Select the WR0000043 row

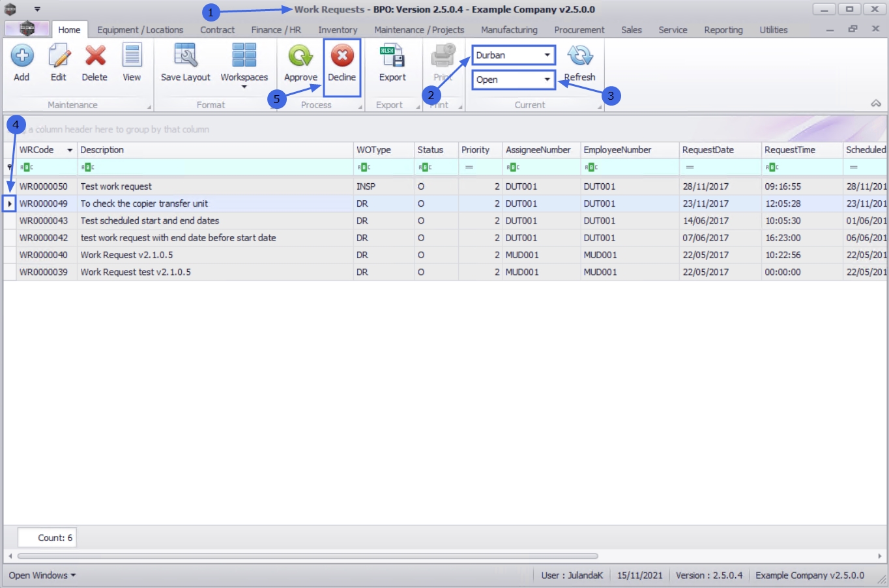pos(444,221)
